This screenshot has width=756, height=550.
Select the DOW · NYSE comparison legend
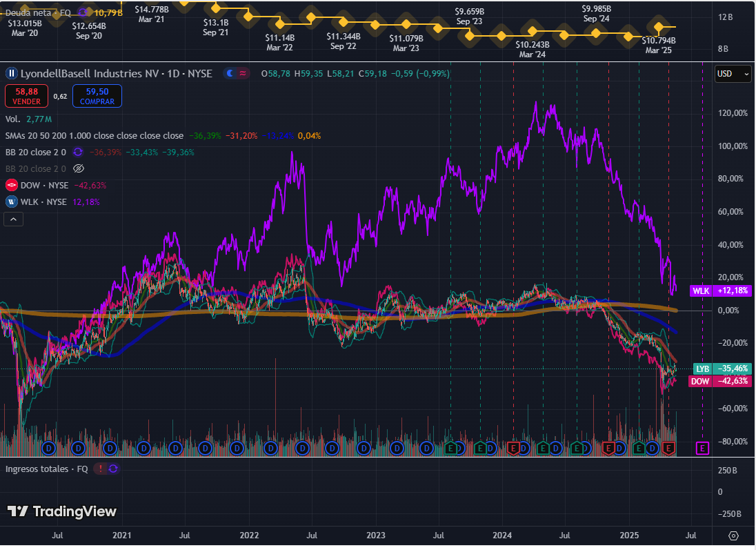click(x=44, y=185)
